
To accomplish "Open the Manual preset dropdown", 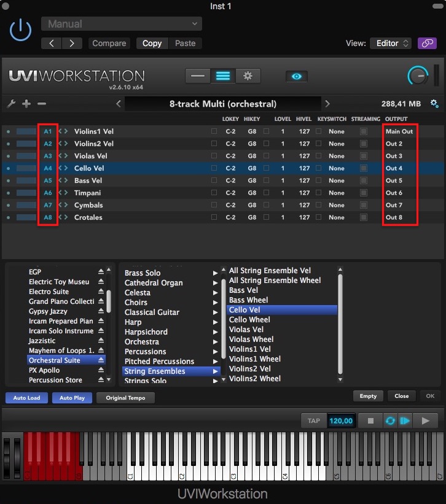I will 122,24.
